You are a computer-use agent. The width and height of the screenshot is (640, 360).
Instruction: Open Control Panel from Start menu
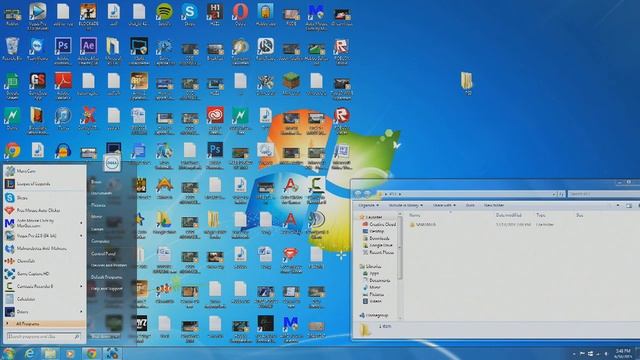[103, 253]
